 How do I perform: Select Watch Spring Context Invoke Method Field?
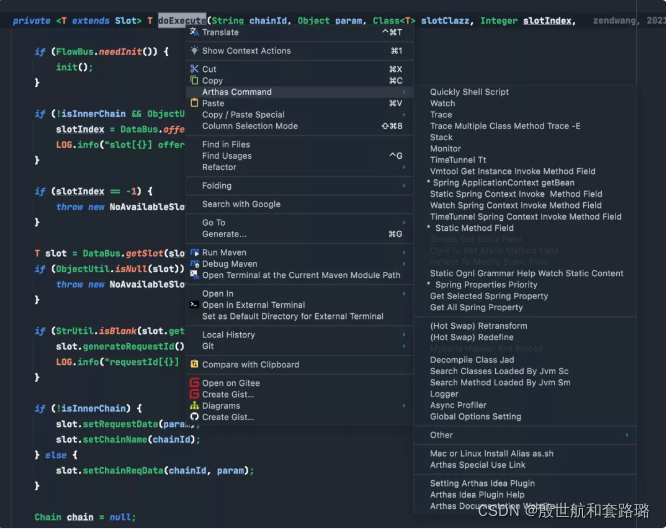[x=525, y=205]
